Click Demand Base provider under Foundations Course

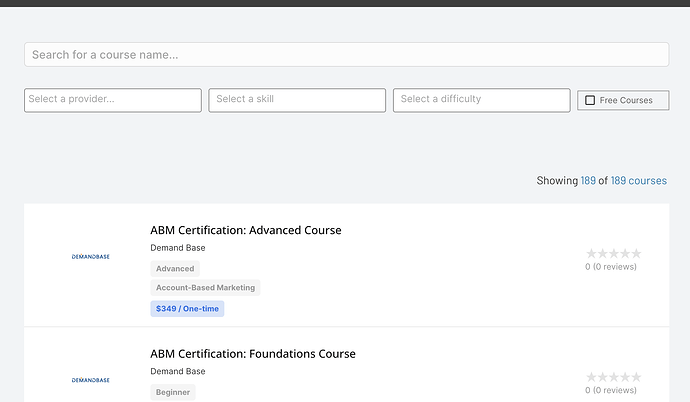(178, 371)
